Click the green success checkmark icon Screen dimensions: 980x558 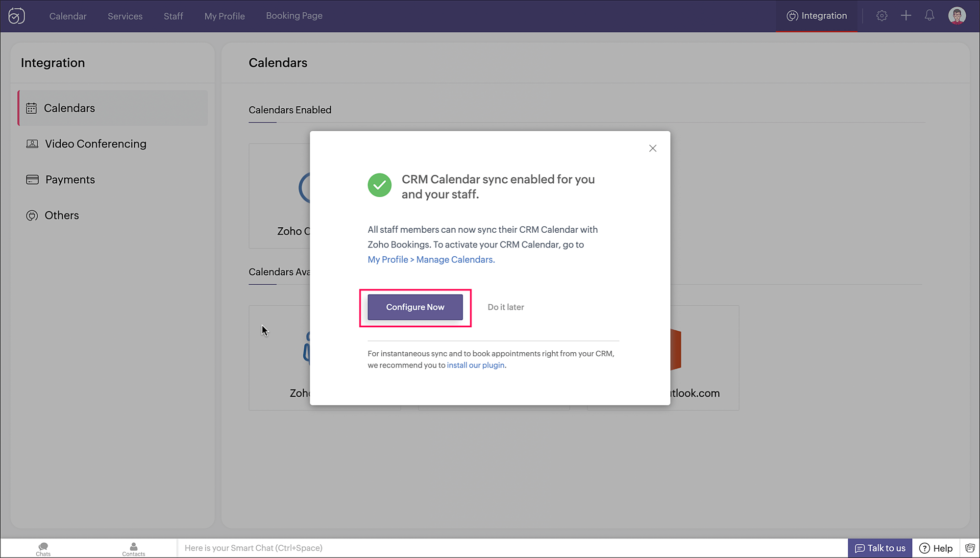coord(379,185)
